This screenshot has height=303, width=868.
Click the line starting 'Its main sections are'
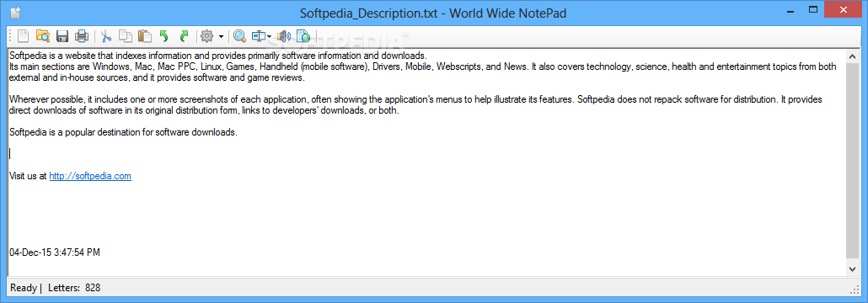coord(423,66)
